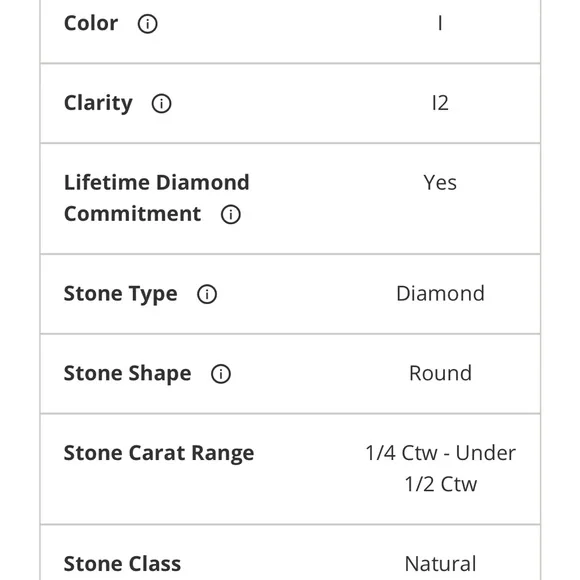580x580 pixels.
Task: Select the Diamond stone type value
Action: [x=440, y=294]
